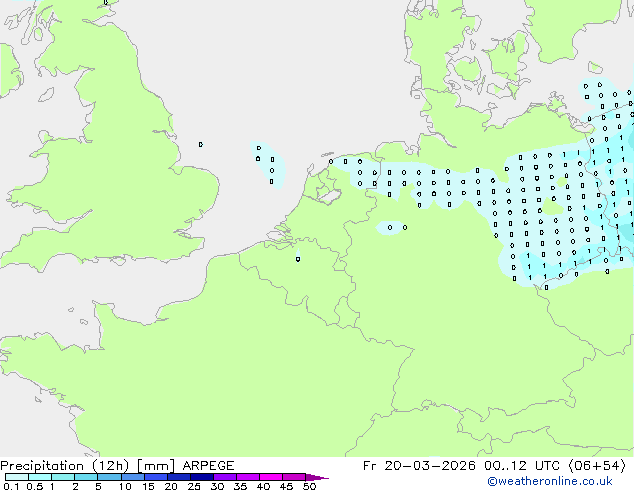Click the legend value '10'
Viewport: 634px width, 490px height.
click(x=125, y=486)
